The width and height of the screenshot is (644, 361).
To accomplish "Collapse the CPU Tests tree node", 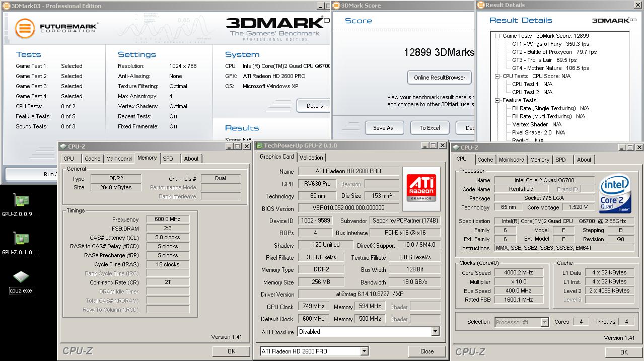I will click(497, 76).
